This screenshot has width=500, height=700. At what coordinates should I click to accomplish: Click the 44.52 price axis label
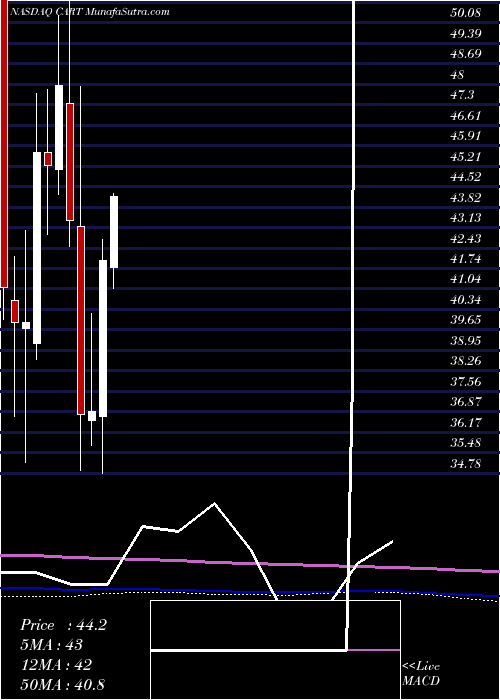click(x=465, y=177)
